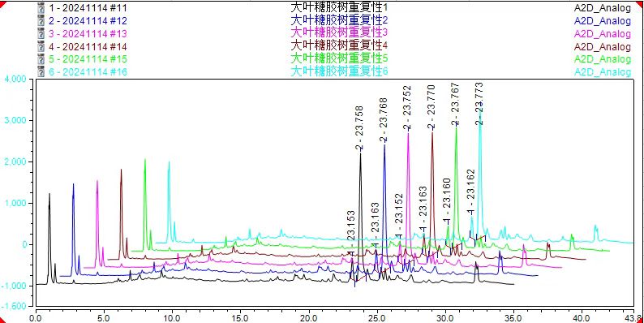The height and width of the screenshot is (323, 644).
Task: Select legend entry 3 - 20241114 #13
Action: (88, 33)
